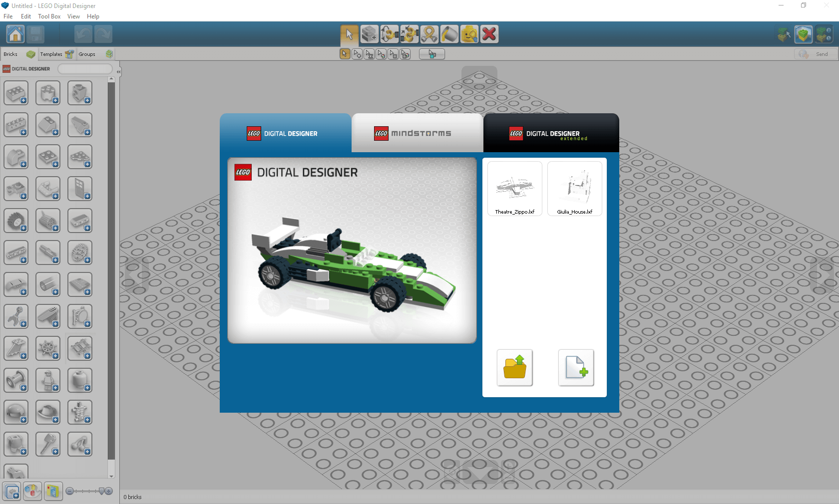Click the filter bricks by boxes icon
Viewport: 839px width, 504px height.
click(12, 492)
